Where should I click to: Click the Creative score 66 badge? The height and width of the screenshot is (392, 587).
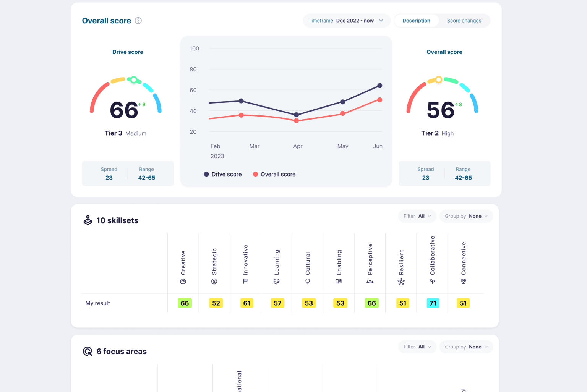pyautogui.click(x=185, y=303)
